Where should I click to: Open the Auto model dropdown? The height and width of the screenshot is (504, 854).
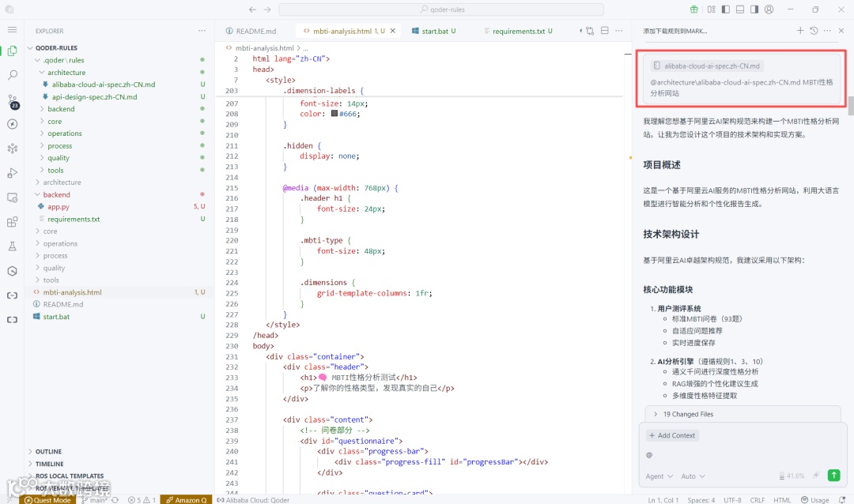pyautogui.click(x=693, y=476)
